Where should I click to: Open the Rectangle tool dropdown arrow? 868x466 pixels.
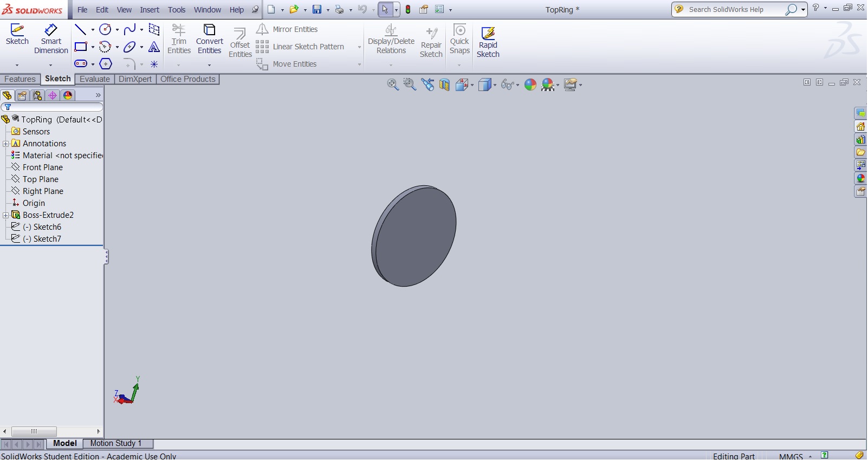click(x=93, y=47)
